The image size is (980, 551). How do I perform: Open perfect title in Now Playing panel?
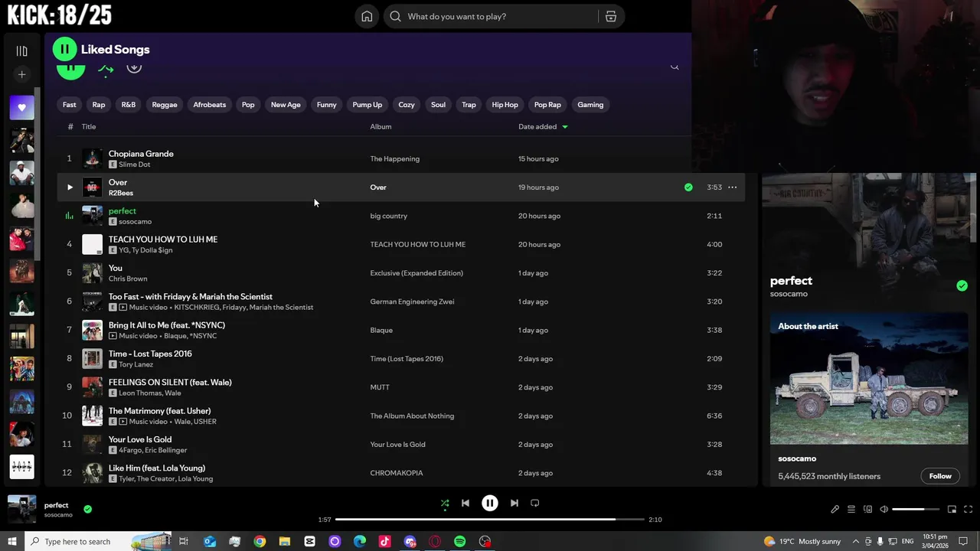pos(791,281)
